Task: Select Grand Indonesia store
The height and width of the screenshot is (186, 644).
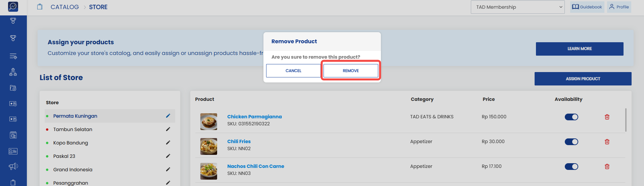Action: [x=73, y=170]
